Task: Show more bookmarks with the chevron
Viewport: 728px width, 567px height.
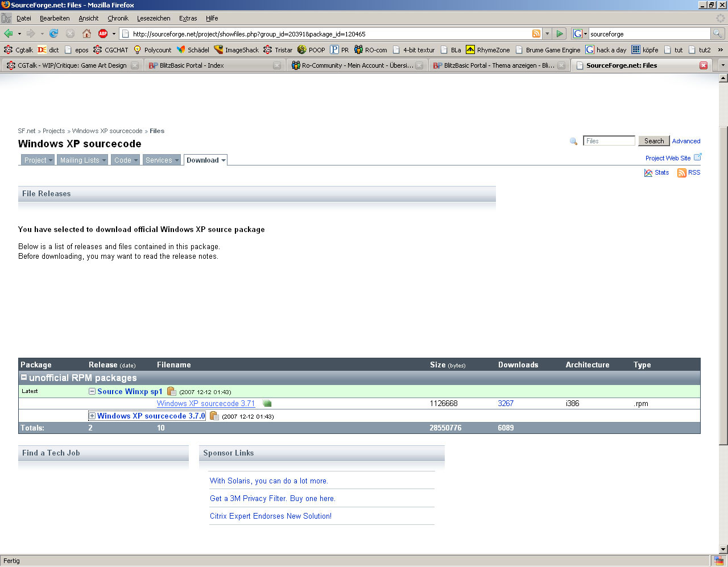Action: 721,50
